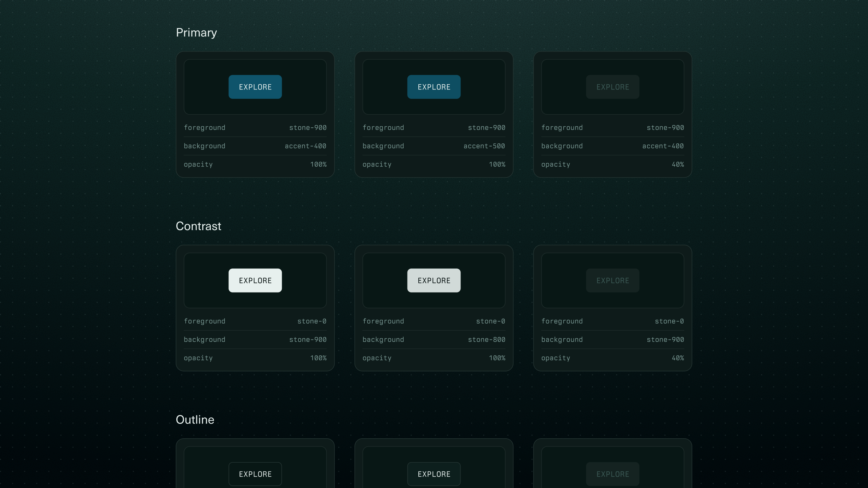
Task: Select stone-0 foreground value in stone-800 card
Action: pyautogui.click(x=491, y=321)
